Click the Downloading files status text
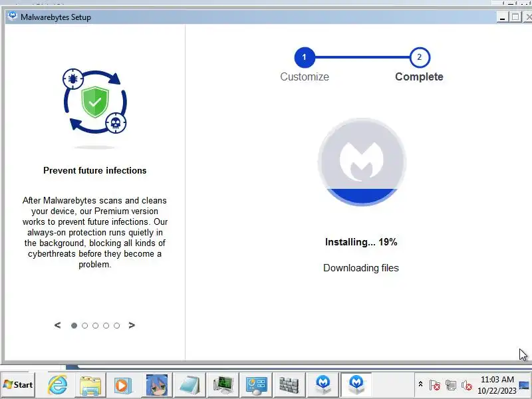The image size is (532, 399). [361, 268]
